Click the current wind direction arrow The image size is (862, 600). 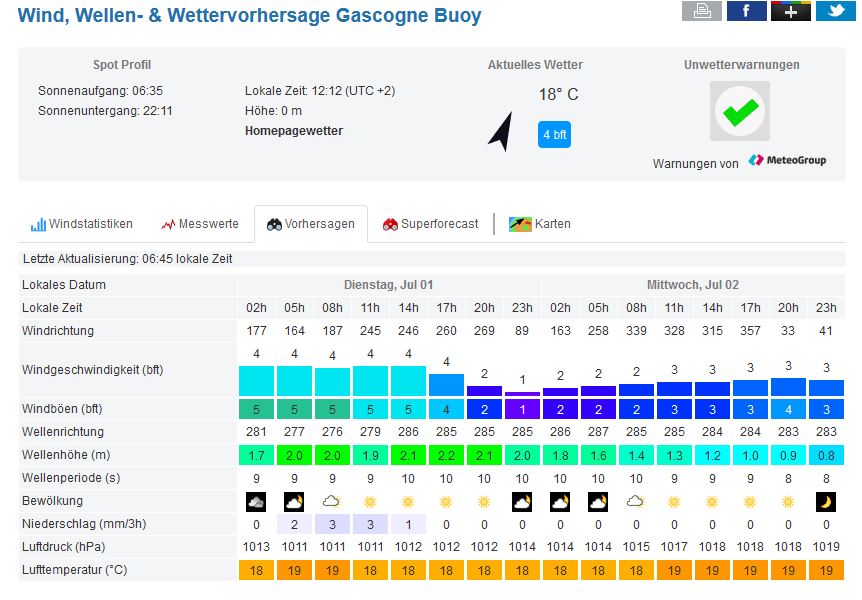(501, 131)
